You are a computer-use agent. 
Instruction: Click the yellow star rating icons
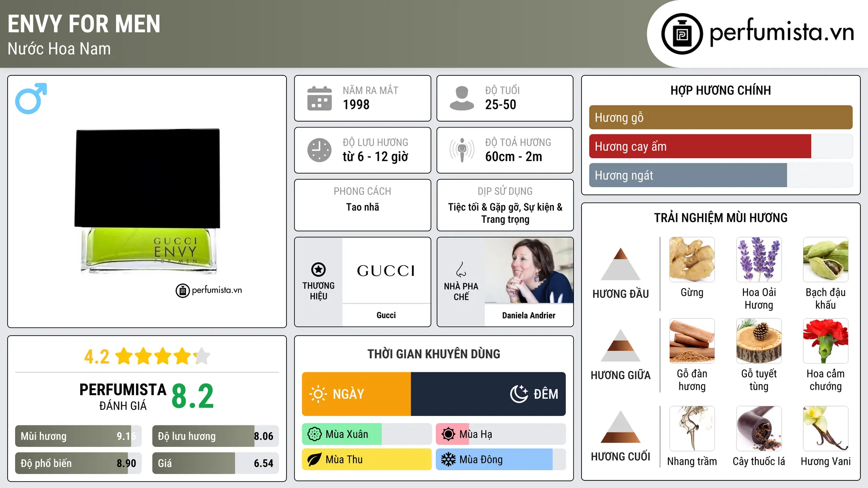coord(163,356)
